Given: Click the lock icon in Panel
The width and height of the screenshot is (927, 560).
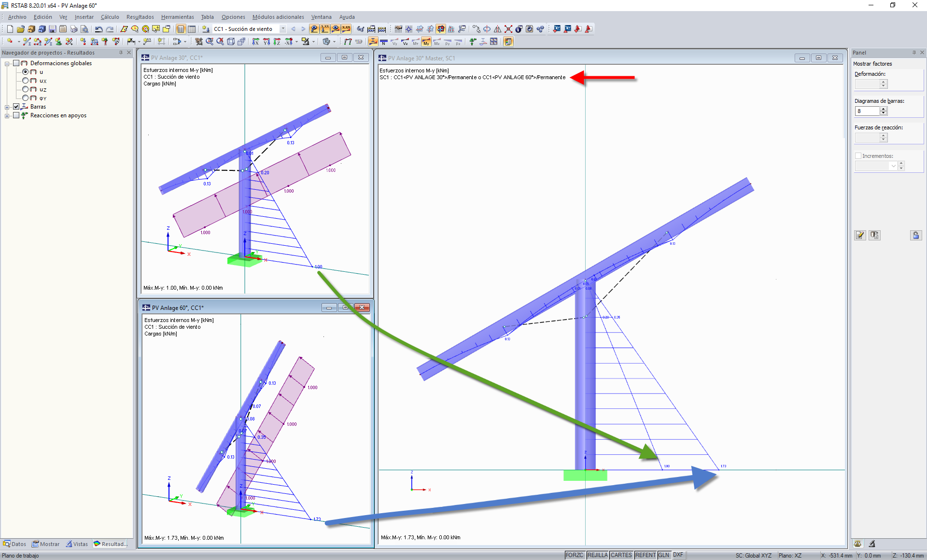Looking at the screenshot, I should pyautogui.click(x=915, y=235).
